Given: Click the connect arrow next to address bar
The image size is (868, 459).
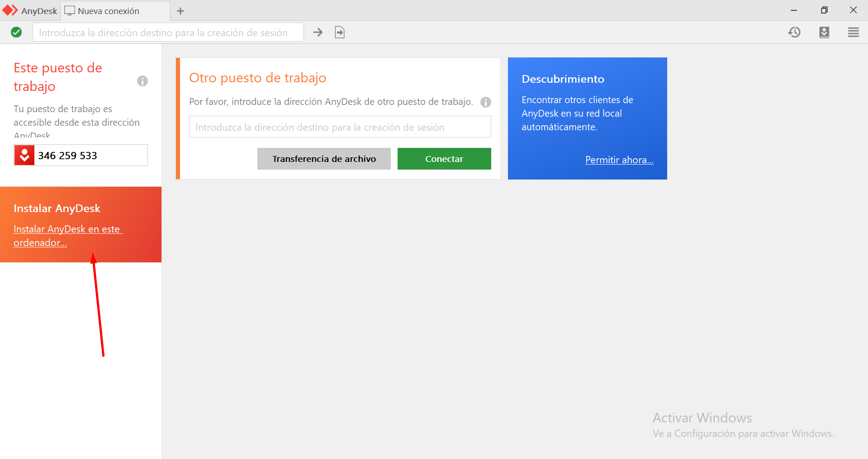Looking at the screenshot, I should (318, 32).
